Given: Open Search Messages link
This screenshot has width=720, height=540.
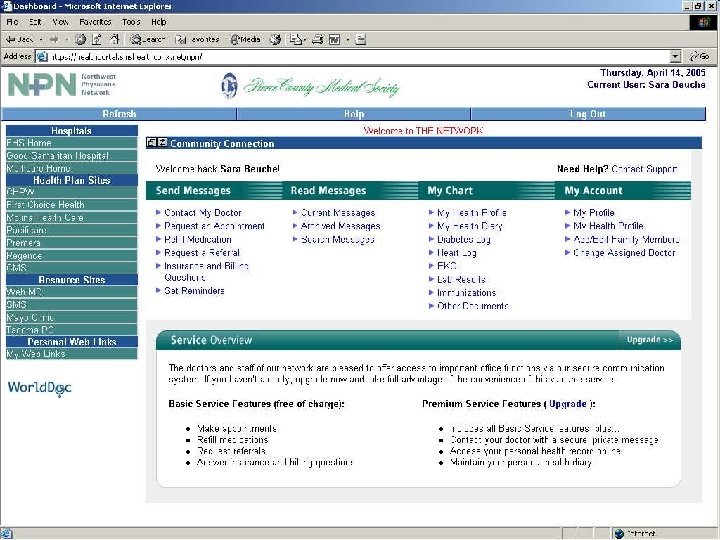Looking at the screenshot, I should tap(338, 239).
